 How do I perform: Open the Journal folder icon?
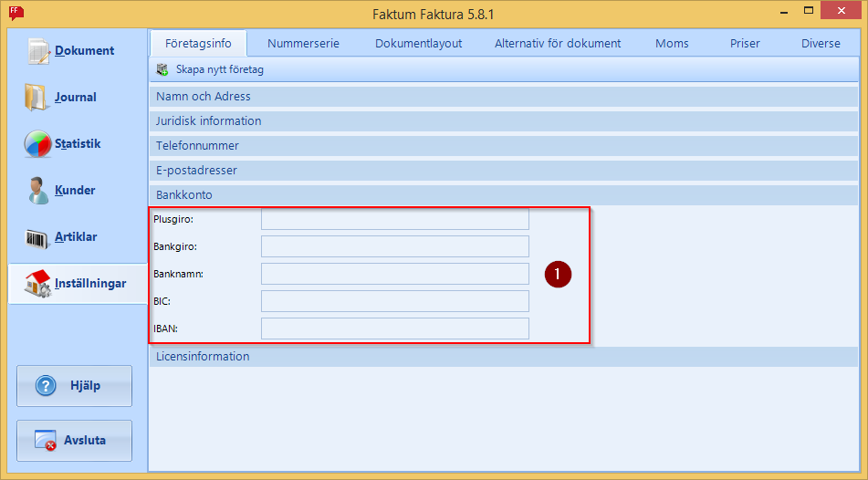pyautogui.click(x=37, y=97)
